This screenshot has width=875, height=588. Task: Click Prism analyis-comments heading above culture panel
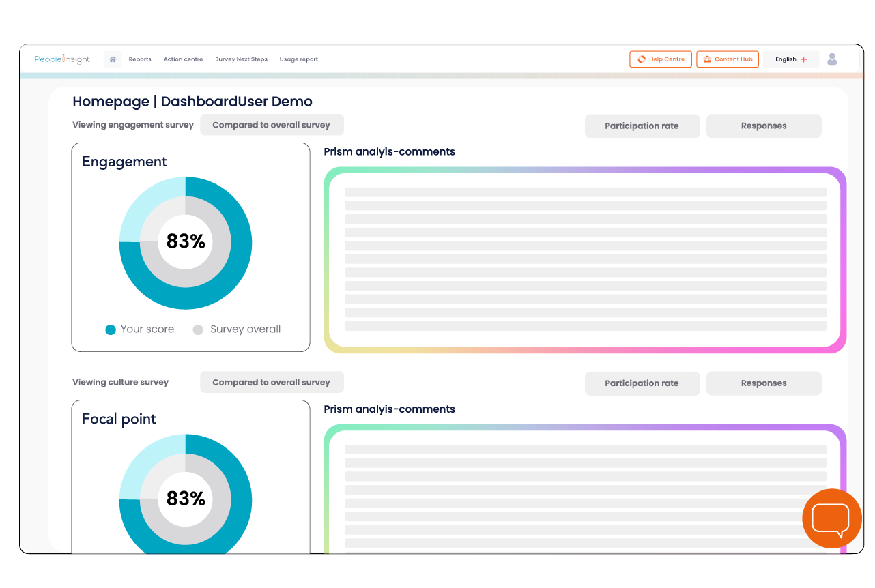pyautogui.click(x=389, y=409)
